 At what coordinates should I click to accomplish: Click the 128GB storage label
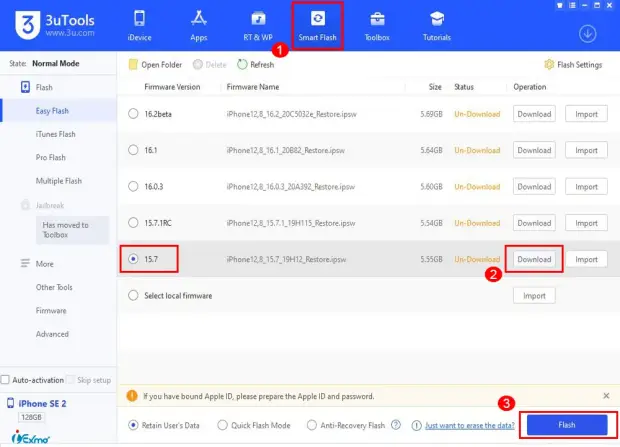(31, 417)
